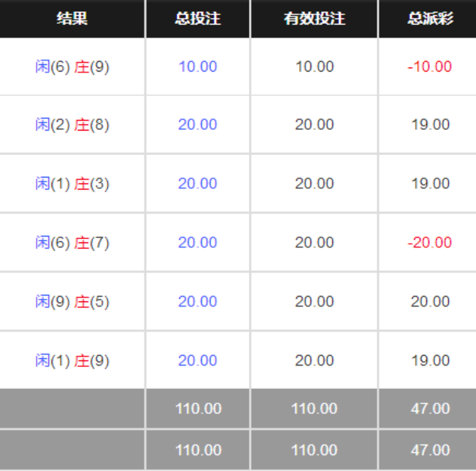Screen dimensions: 476x471
Task: Click the 有效投注 column header
Action: click(314, 19)
